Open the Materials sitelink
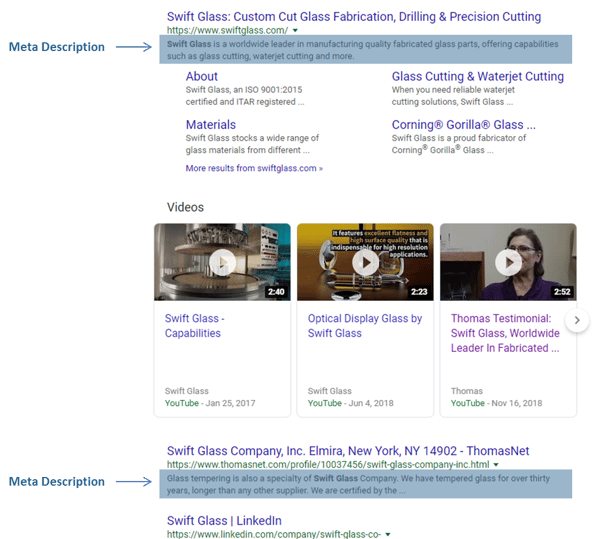 click(211, 125)
